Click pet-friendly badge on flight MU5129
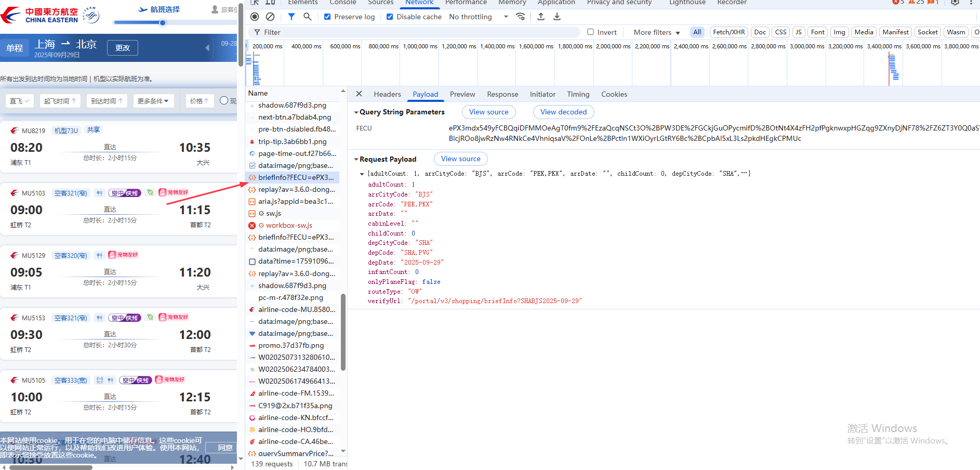This screenshot has width=980, height=470. tap(123, 255)
